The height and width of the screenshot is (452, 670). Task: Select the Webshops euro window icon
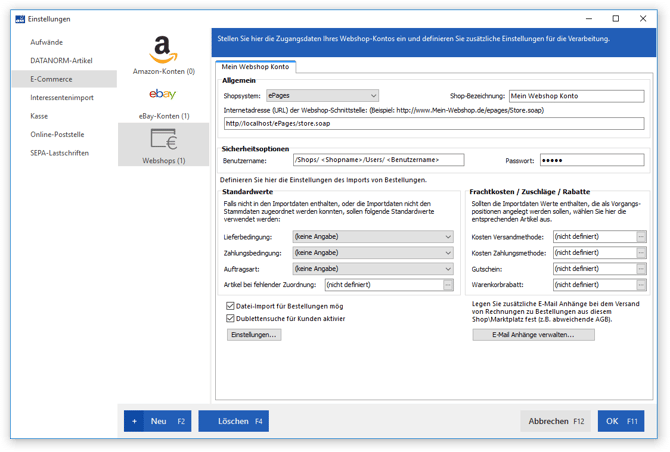[164, 139]
